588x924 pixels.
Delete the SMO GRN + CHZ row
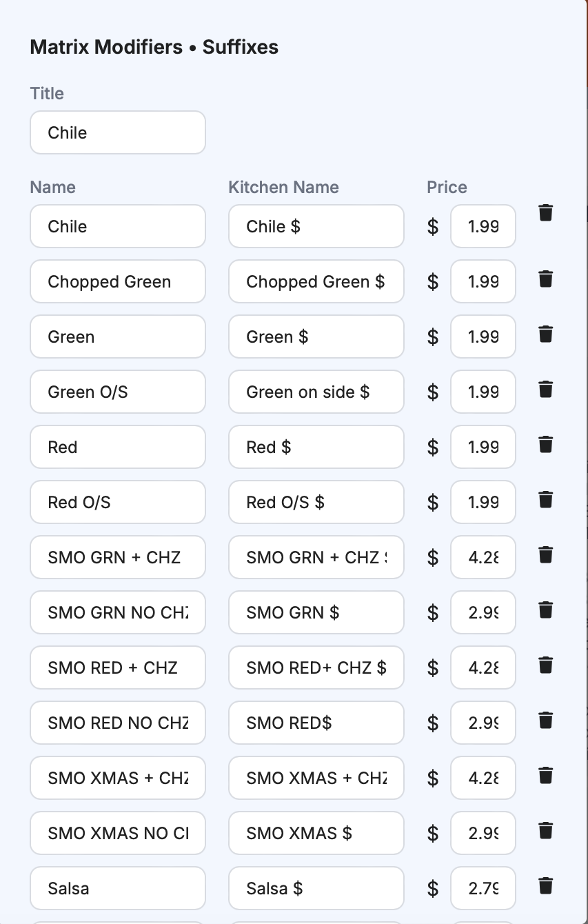click(545, 555)
